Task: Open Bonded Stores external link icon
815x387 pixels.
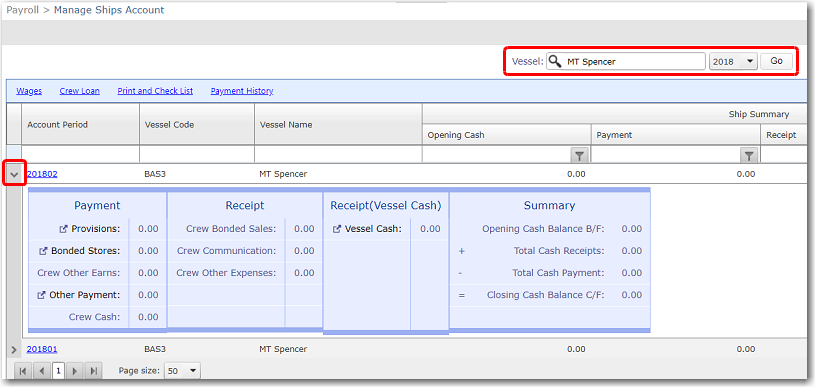Action: [43, 251]
